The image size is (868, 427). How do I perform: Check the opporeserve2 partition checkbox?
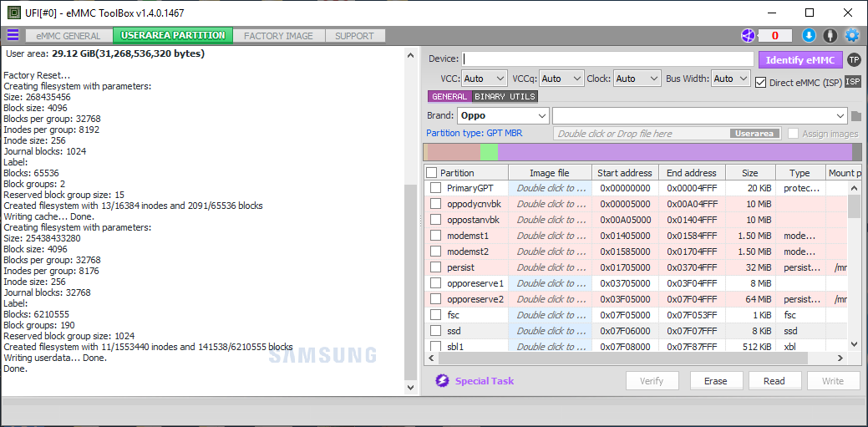(x=435, y=299)
